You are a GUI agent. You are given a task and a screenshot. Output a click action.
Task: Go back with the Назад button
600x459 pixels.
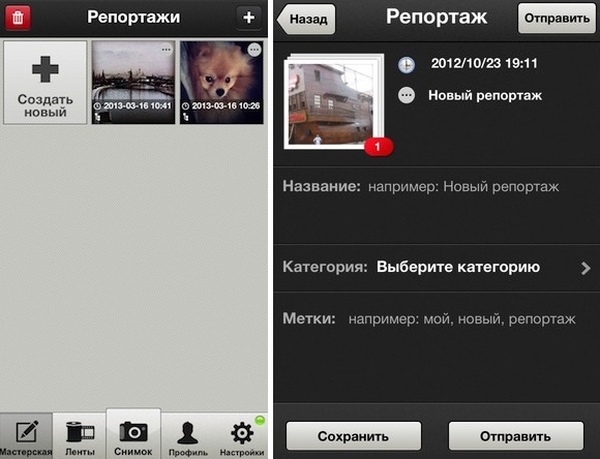tap(306, 19)
